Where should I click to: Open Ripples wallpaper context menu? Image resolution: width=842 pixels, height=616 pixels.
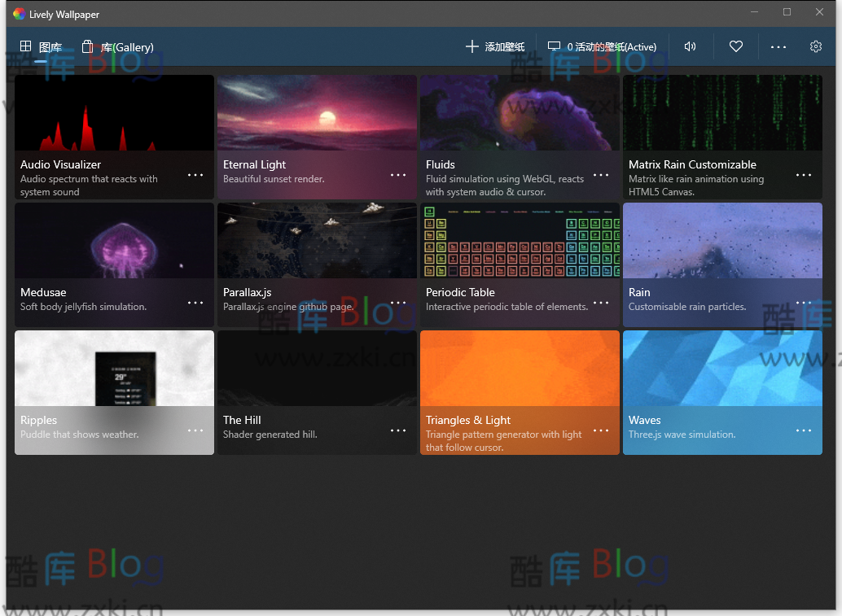[x=195, y=430]
